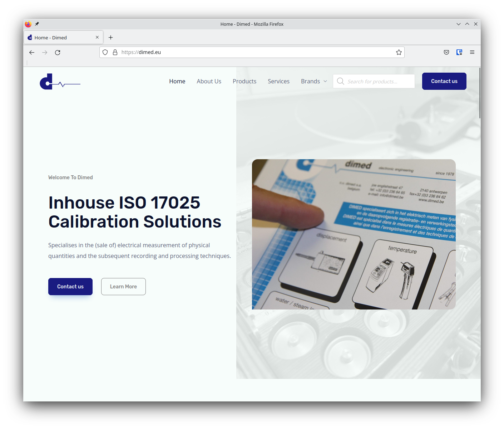Screen dimensions: 504x429
Task: Expand the Brands dropdown menu
Action: (x=314, y=82)
